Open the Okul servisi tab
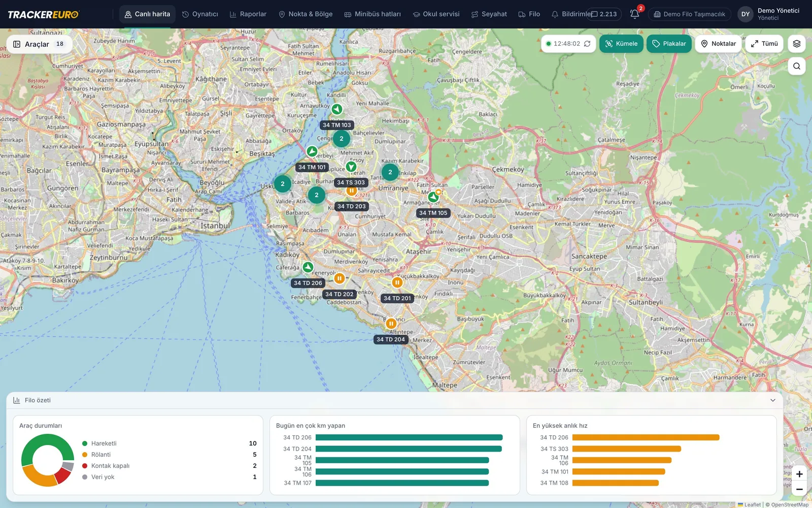The width and height of the screenshot is (812, 508). 436,14
